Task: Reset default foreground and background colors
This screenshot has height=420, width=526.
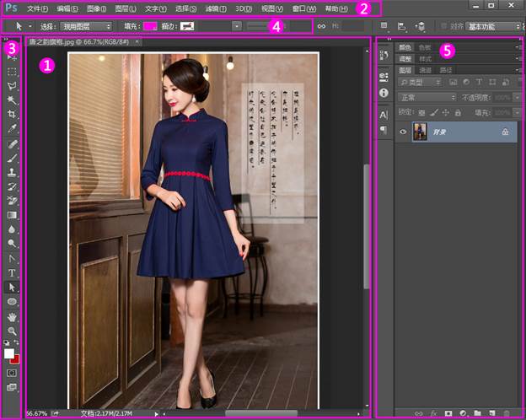Action: coord(7,342)
